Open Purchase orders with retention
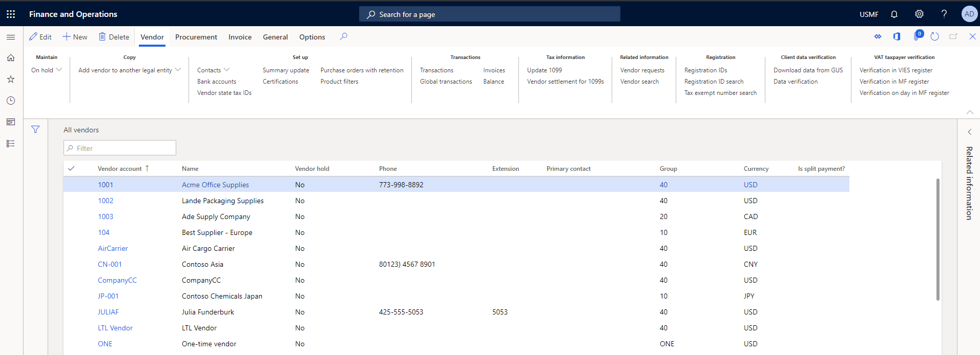The width and height of the screenshot is (980, 355). pyautogui.click(x=362, y=70)
